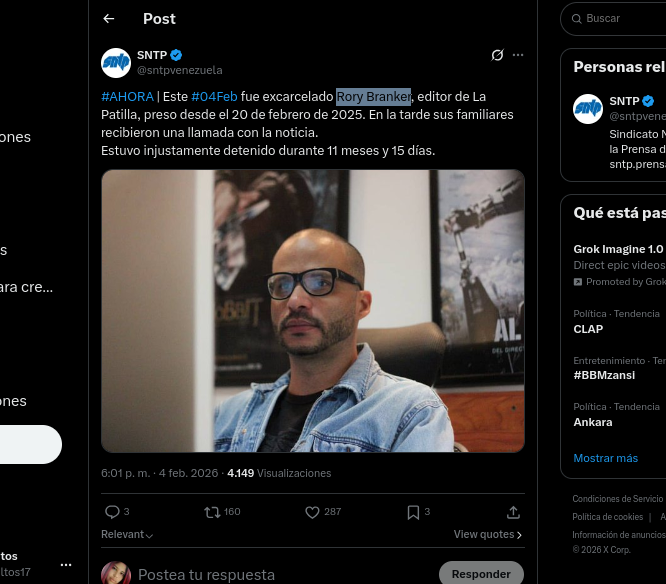666x584 pixels.
Task: Click the #AHORA hashtag
Action: coord(127,96)
